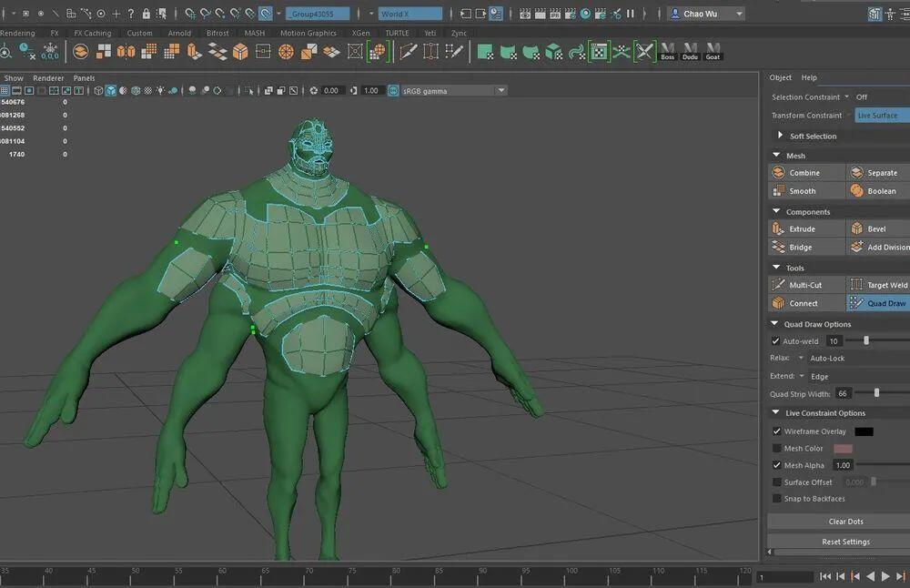Screen dimensions: 910x588
Task: Collapse the Live Constraint Options section
Action: click(x=775, y=412)
